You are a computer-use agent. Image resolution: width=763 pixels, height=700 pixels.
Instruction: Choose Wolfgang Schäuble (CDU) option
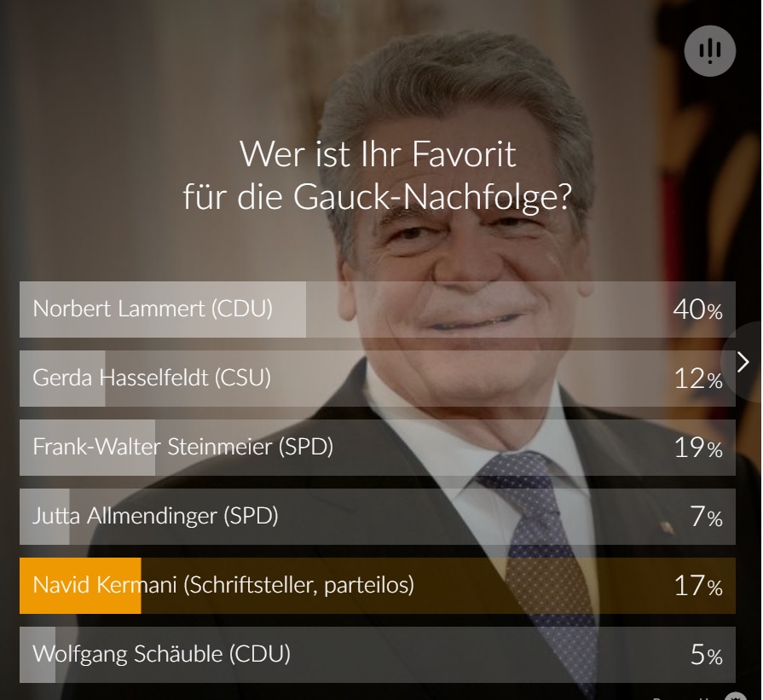click(161, 655)
